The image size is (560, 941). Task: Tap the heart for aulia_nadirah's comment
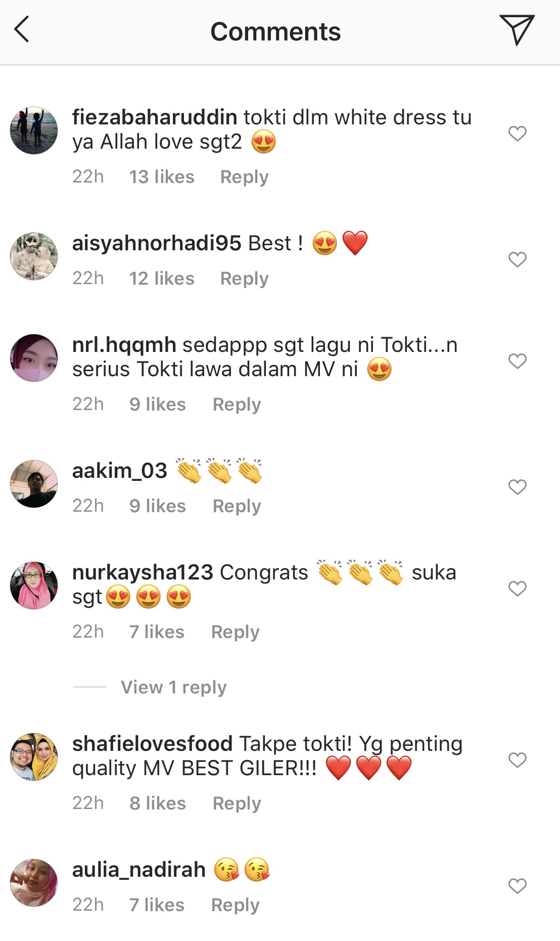tap(518, 886)
